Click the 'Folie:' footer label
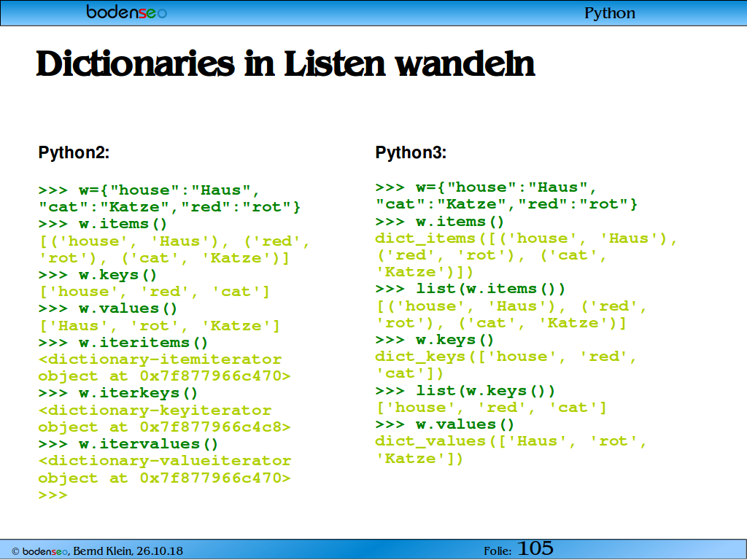The width and height of the screenshot is (747, 560). (x=498, y=551)
